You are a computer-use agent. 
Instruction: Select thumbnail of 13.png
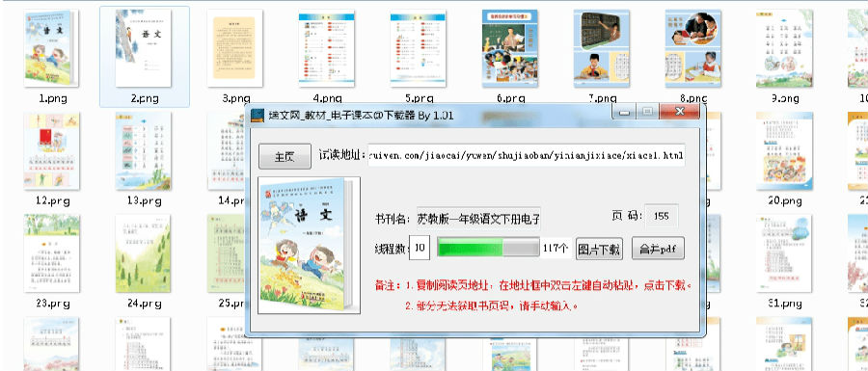pos(144,151)
